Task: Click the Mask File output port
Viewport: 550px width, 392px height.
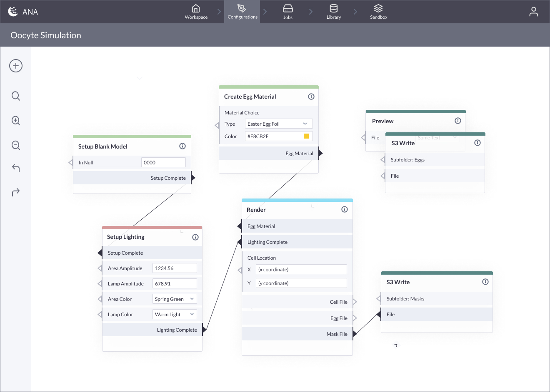Action: pyautogui.click(x=355, y=334)
